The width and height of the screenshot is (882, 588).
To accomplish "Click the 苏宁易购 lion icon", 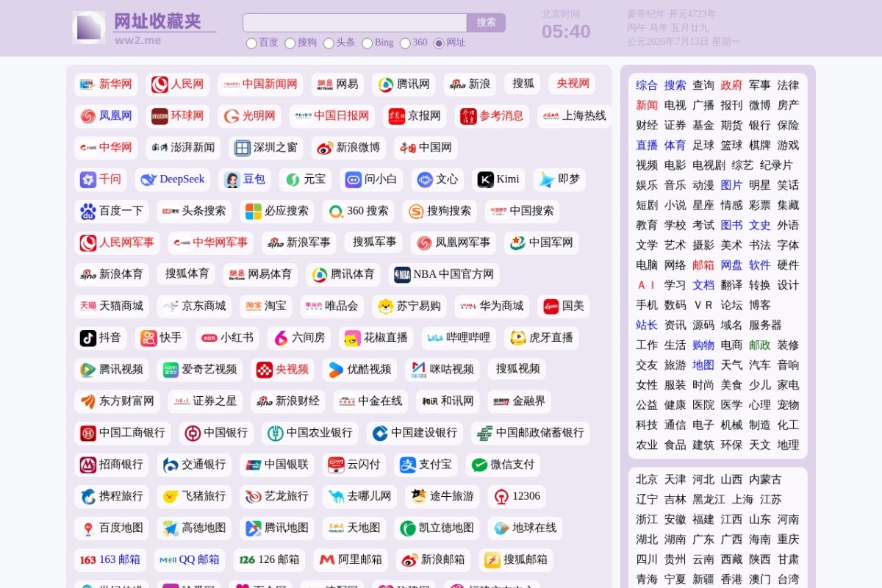I will click(385, 306).
